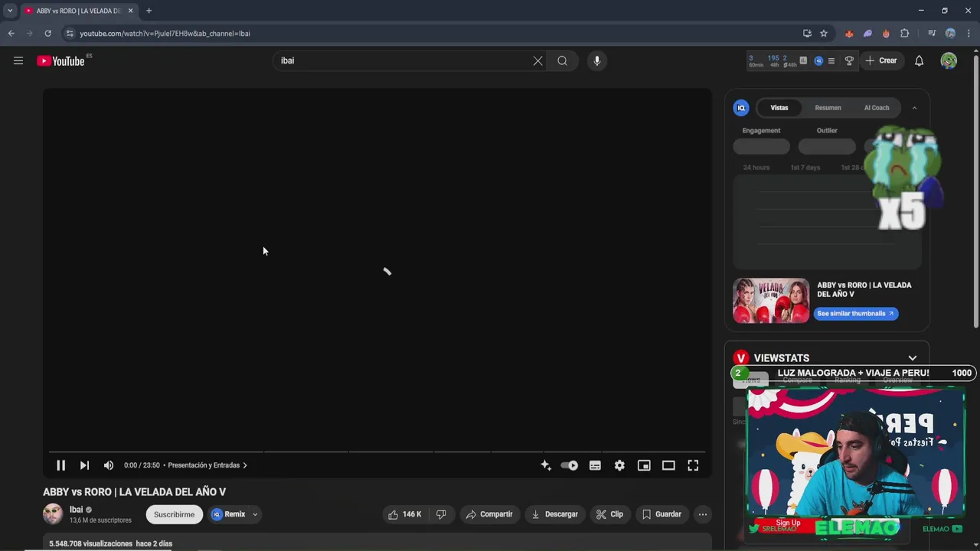Open player settings gear

(x=619, y=465)
